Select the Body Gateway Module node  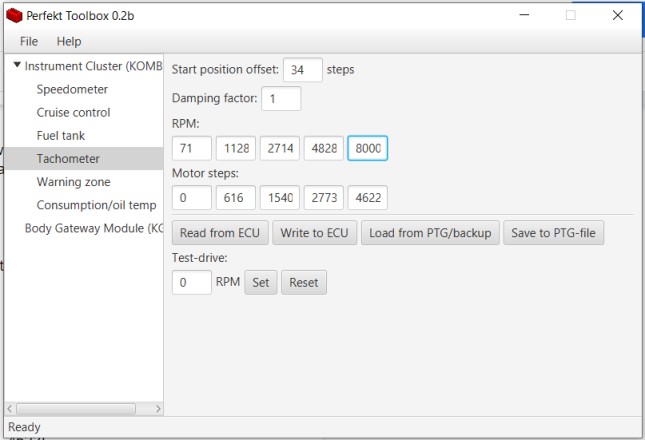pos(93,228)
